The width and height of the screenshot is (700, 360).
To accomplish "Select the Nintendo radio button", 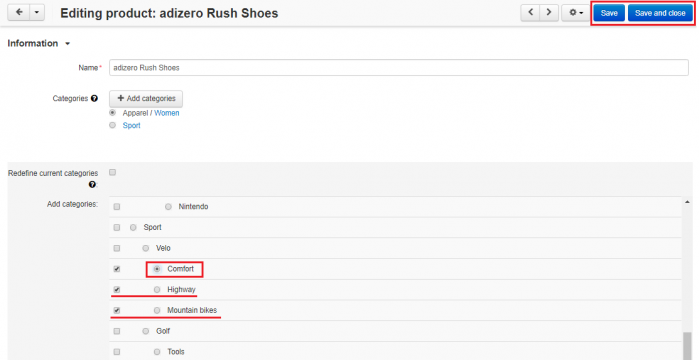I will (x=168, y=207).
